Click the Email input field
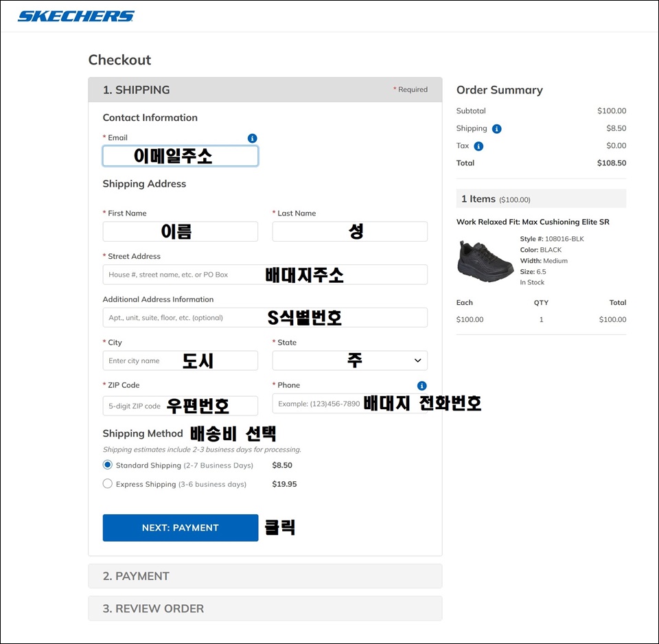Screen dimensions: 659x644 (181, 156)
